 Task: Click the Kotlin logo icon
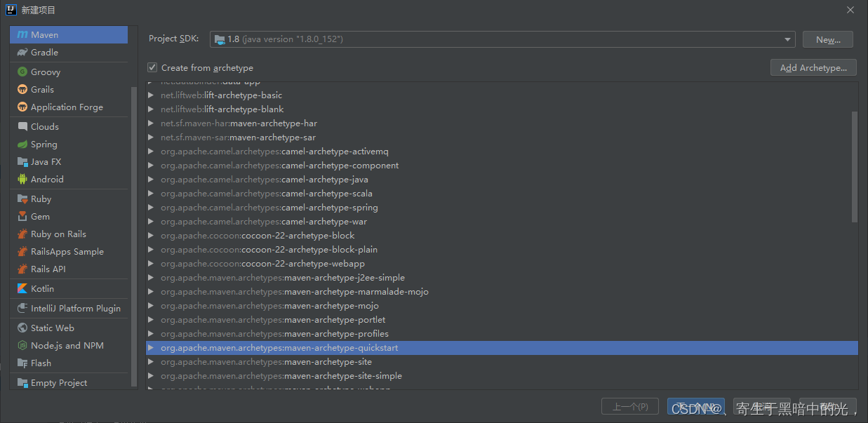[22, 288]
